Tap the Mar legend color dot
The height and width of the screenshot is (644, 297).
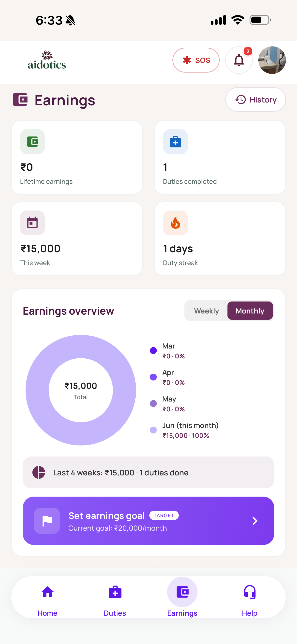153,351
